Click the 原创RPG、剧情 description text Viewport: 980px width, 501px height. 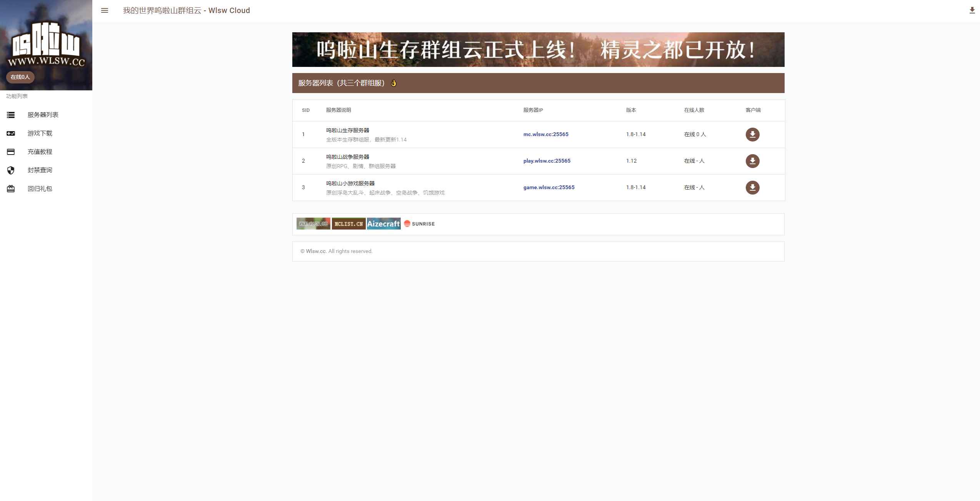361,166
